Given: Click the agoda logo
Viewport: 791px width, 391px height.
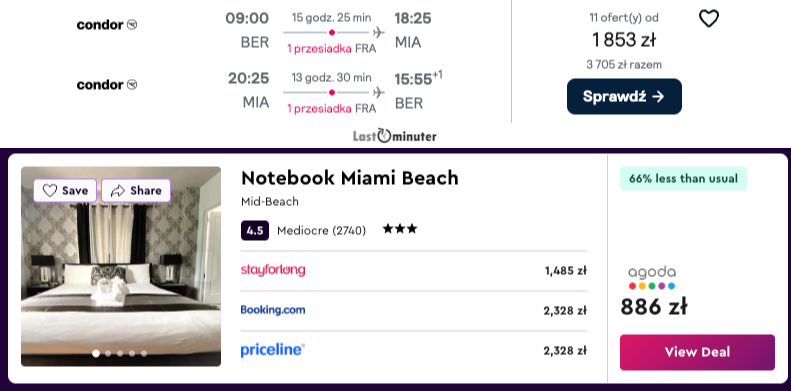Looking at the screenshot, I should point(652,278).
